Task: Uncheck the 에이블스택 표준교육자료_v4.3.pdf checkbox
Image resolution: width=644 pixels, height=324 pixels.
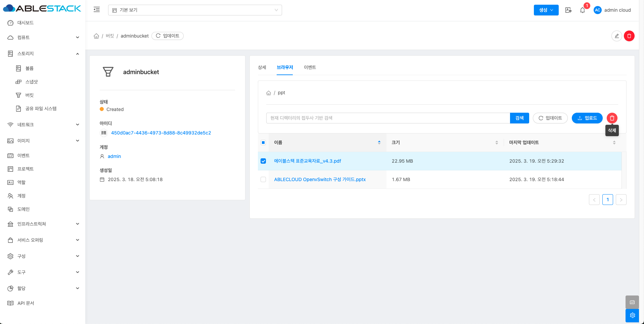Action: click(263, 161)
